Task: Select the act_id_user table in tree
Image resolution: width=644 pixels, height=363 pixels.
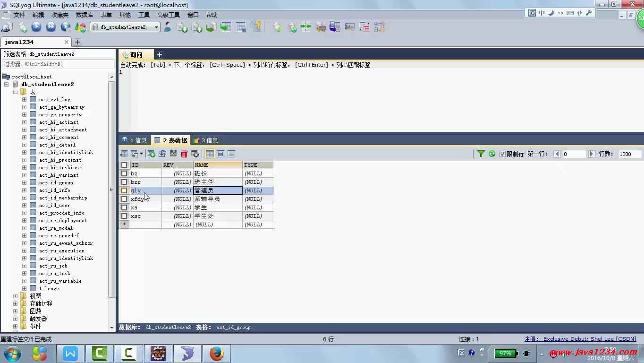Action: click(x=54, y=205)
